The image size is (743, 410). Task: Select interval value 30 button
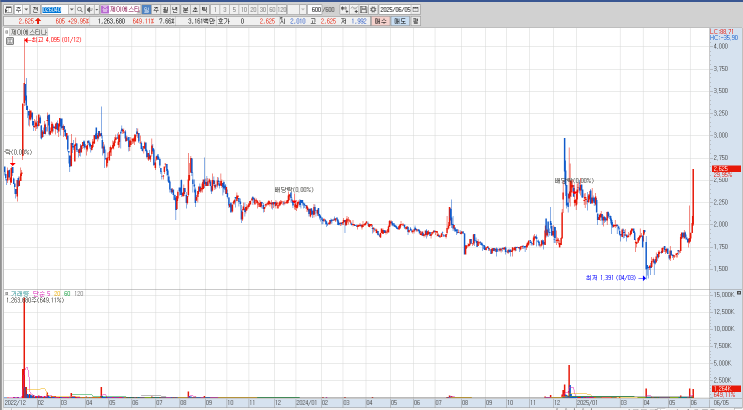click(x=263, y=9)
